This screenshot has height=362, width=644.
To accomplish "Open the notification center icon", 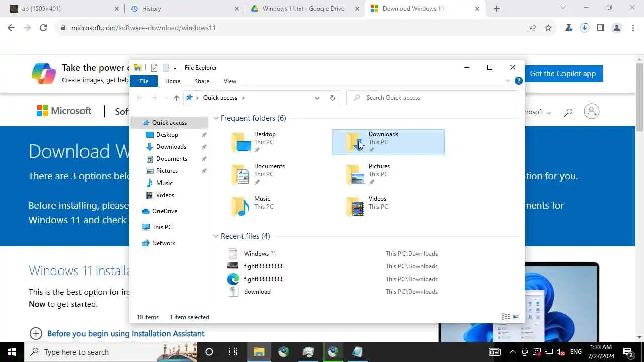I will 628,352.
